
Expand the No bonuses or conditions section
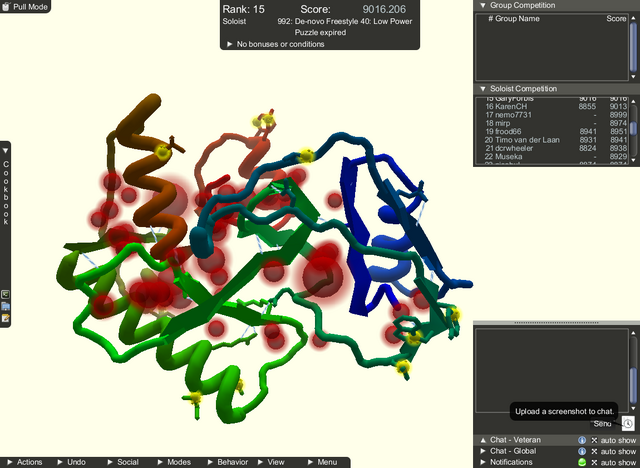point(229,44)
